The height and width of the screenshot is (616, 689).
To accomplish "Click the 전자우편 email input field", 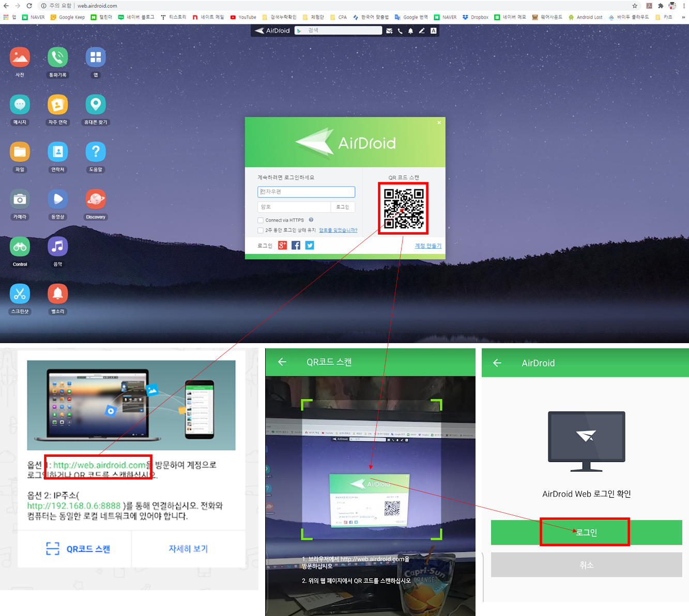I will (306, 192).
